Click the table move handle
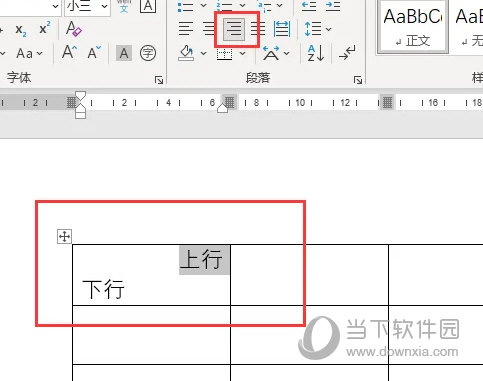483x381 pixels. point(64,237)
